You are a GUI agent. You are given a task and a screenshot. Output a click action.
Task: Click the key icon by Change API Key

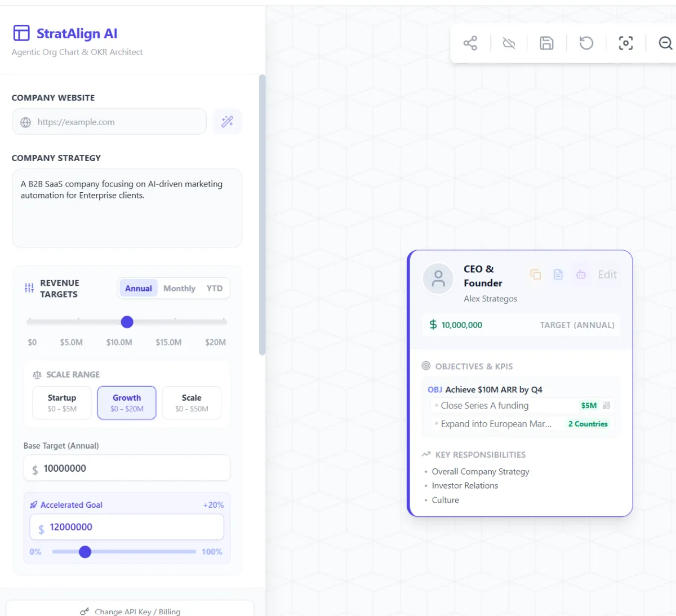(84, 611)
